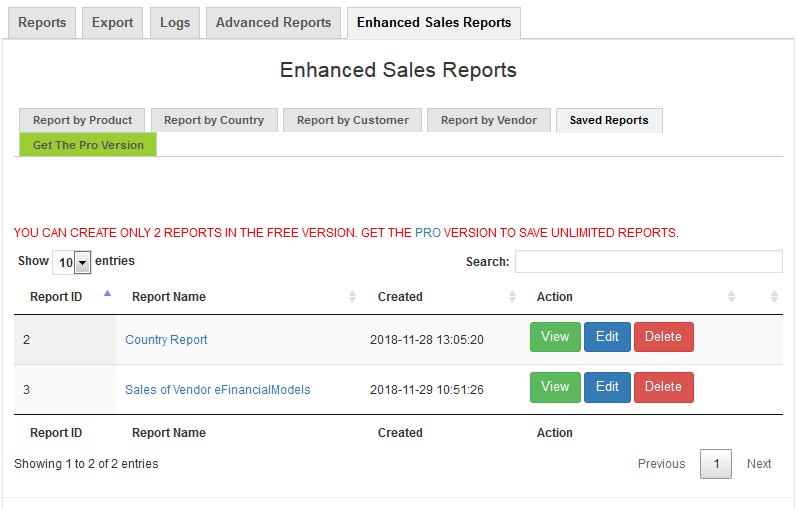
Task: Click the Report Name sort arrows
Action: pos(352,297)
